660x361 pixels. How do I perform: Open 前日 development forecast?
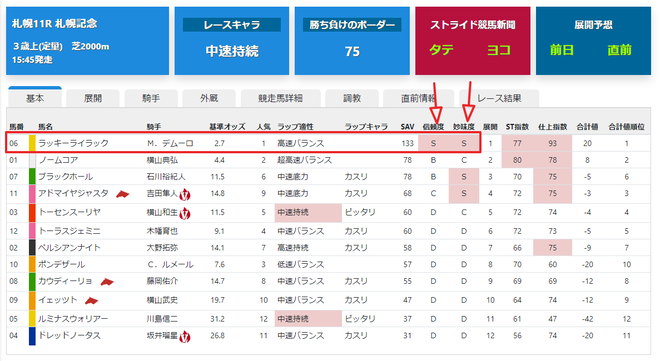tap(562, 50)
